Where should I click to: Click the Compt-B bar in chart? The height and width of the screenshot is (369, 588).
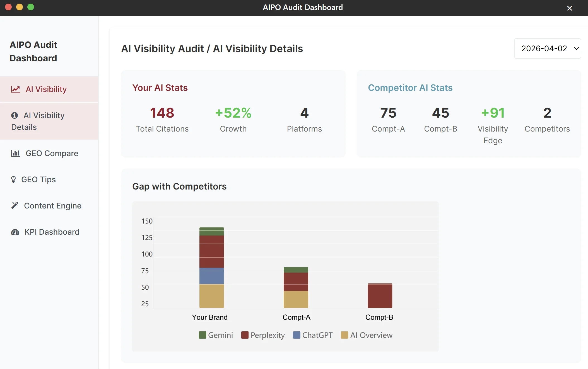[x=380, y=296]
